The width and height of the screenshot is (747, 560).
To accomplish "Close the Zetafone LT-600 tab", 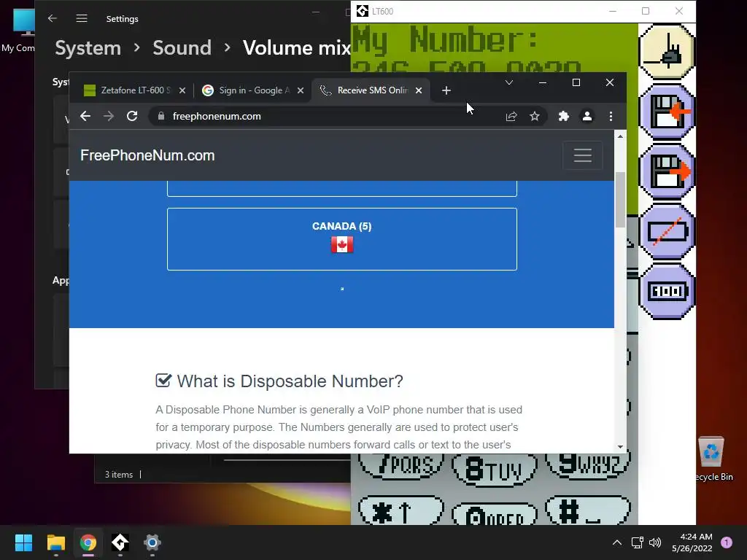I will click(x=182, y=90).
